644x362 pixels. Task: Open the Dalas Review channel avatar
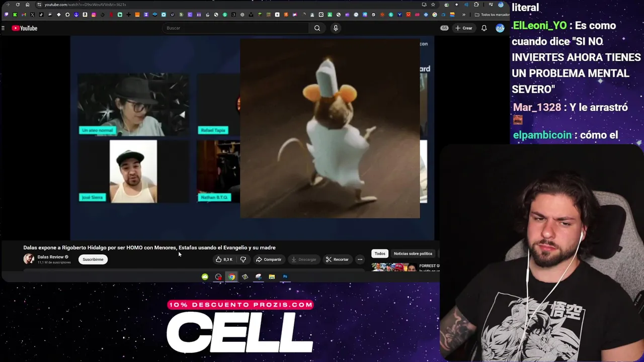29,259
